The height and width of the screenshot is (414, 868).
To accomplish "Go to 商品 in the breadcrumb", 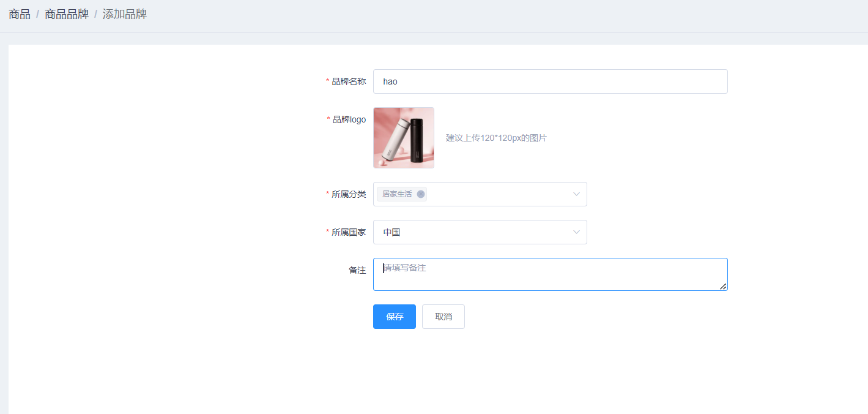I will pyautogui.click(x=20, y=14).
